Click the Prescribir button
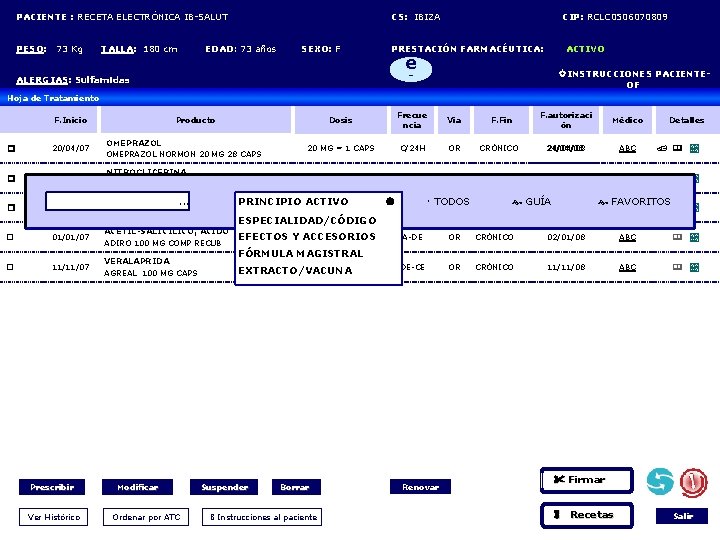 point(52,487)
